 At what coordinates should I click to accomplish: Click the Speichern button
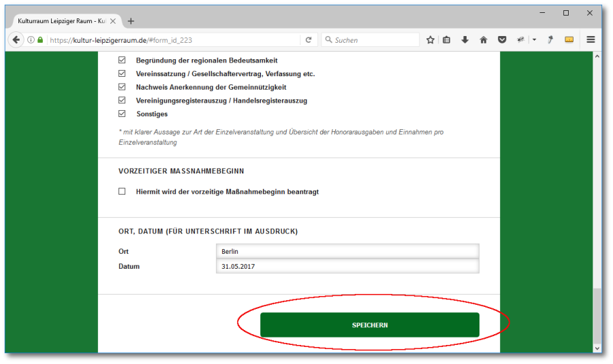370,325
